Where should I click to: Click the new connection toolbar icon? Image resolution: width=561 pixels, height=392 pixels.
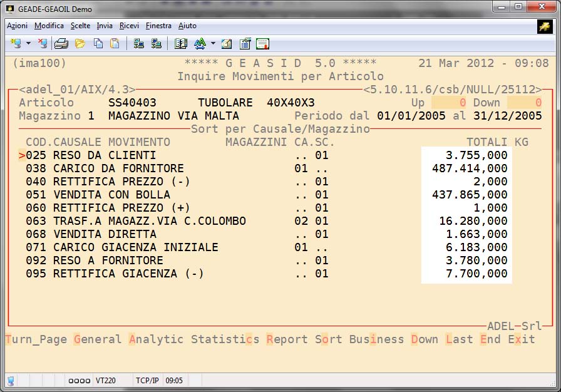click(x=16, y=44)
